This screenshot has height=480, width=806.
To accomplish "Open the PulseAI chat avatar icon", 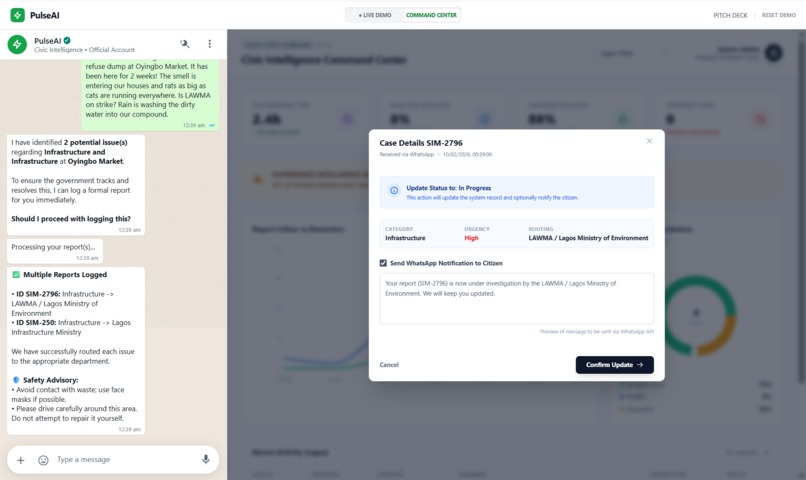I will pos(17,44).
